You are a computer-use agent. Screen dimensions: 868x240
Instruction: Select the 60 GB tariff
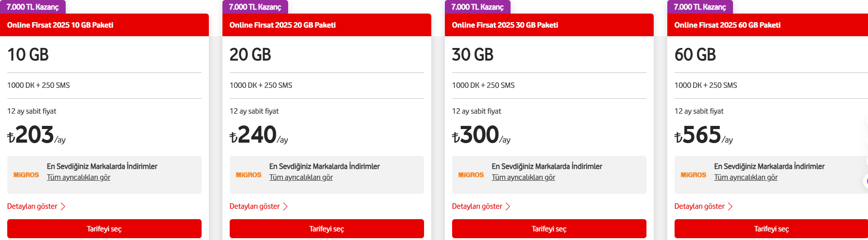pos(771,229)
